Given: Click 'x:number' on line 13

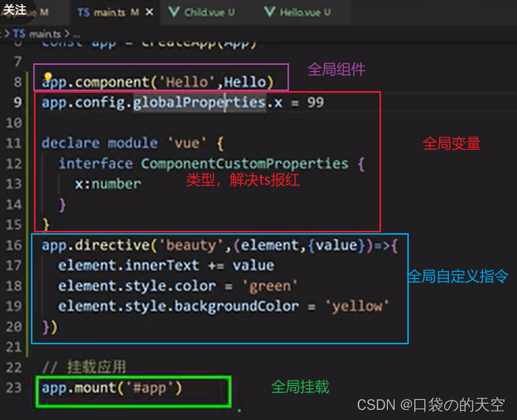Looking at the screenshot, I should click(108, 184).
